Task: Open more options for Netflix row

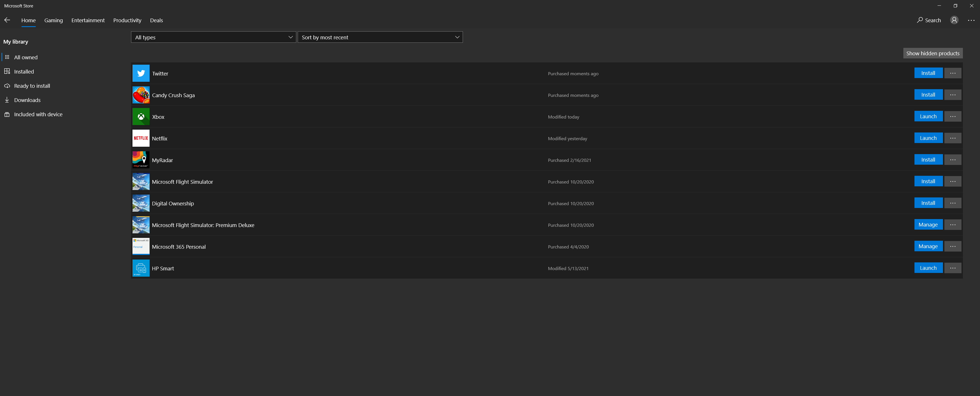Action: pyautogui.click(x=953, y=138)
